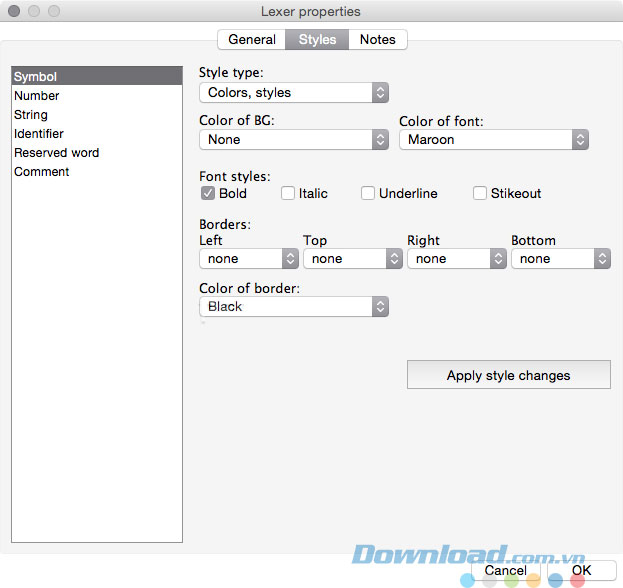The width and height of the screenshot is (623, 588).
Task: Switch to the General tab
Action: coord(252,39)
